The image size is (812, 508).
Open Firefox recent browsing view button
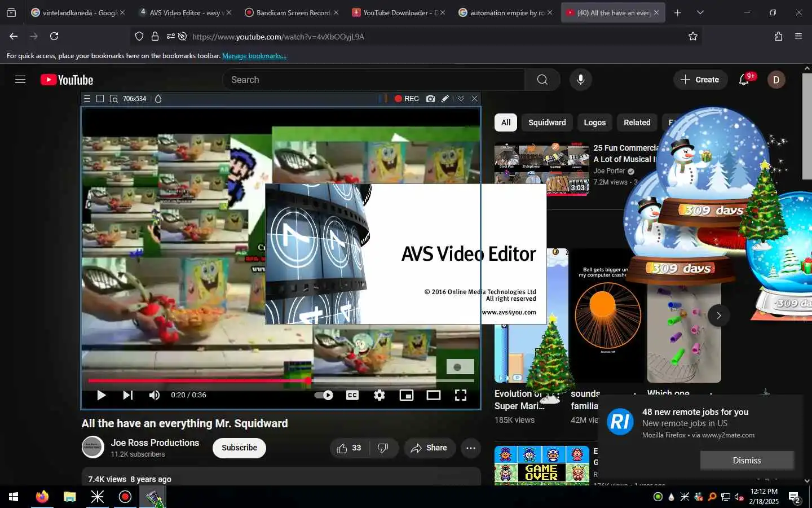11,12
